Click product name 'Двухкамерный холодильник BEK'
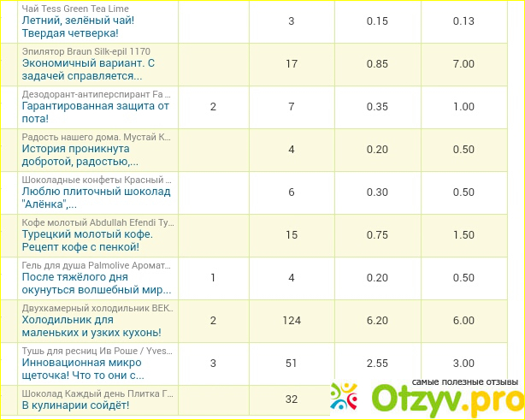The width and height of the screenshot is (525, 420). pos(97,308)
